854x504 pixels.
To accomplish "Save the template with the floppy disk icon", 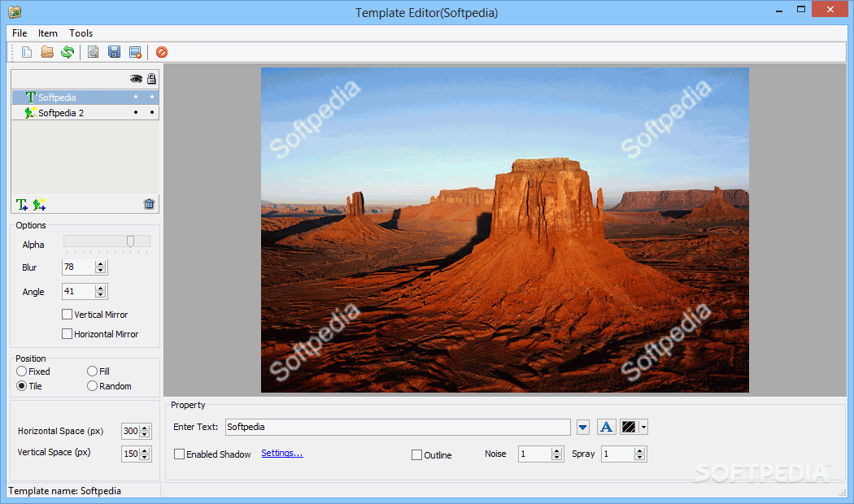I will pyautogui.click(x=115, y=52).
